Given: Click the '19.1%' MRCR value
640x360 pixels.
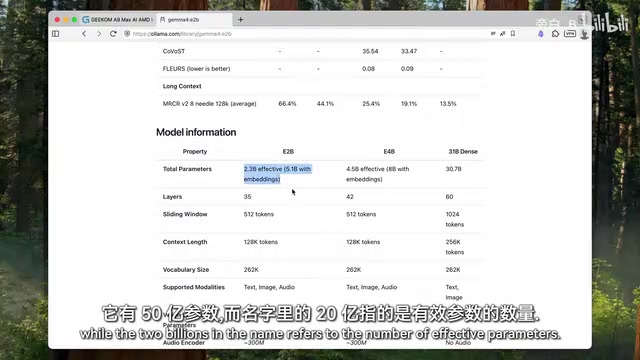Looking at the screenshot, I should (x=409, y=104).
